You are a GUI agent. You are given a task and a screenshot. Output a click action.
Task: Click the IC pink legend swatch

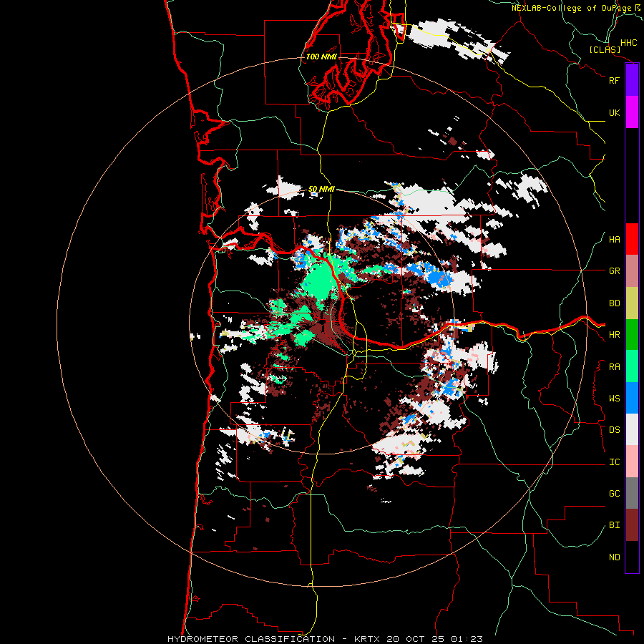coord(632,462)
